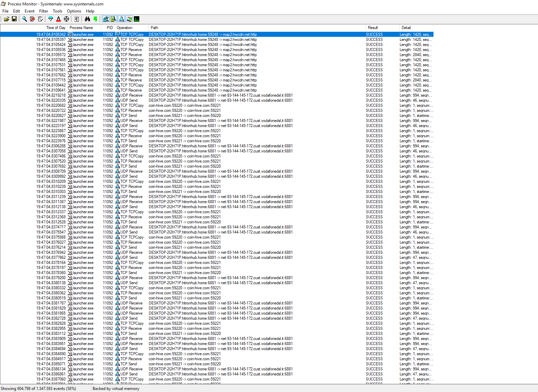Click the detail 'Length: 2840' of event 19:47:04,8107715
538x392 pixels.
416,80
